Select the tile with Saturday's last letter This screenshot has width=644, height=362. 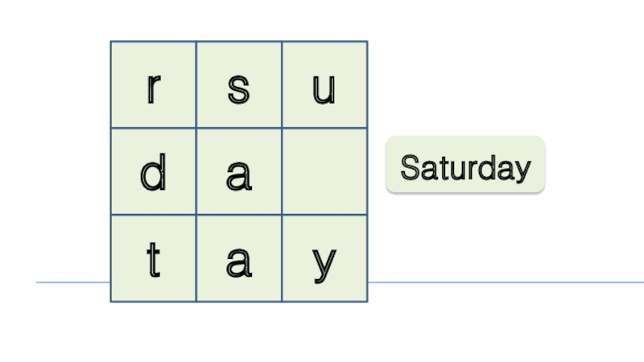click(x=324, y=258)
